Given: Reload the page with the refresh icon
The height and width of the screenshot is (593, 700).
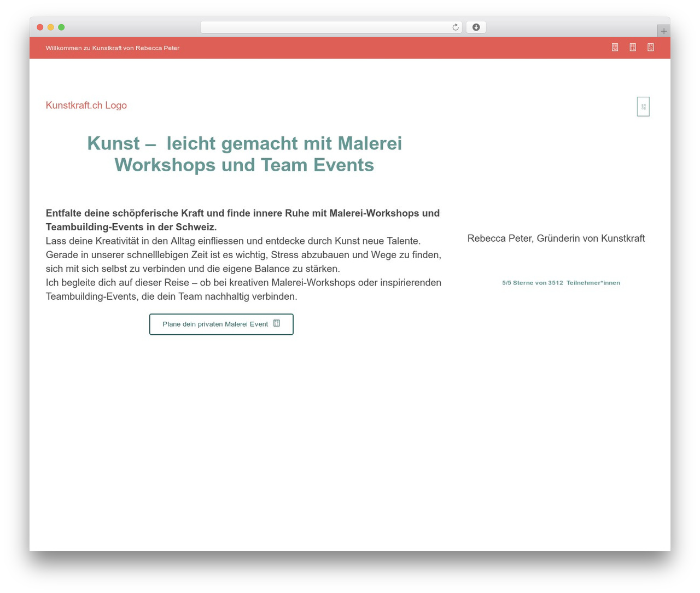Looking at the screenshot, I should (x=456, y=27).
